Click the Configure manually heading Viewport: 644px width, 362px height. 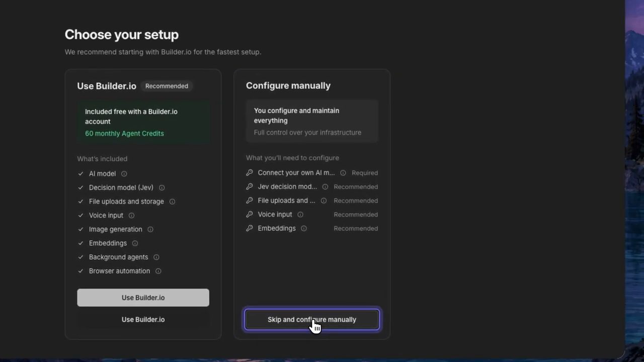coord(288,85)
